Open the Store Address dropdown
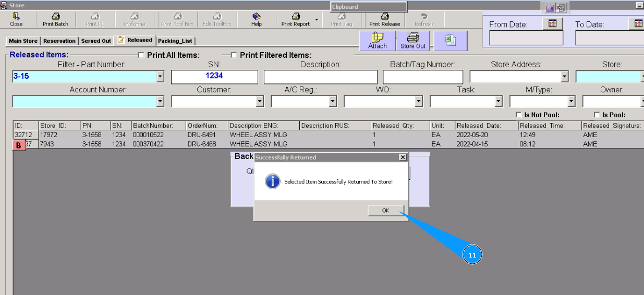 tap(564, 77)
